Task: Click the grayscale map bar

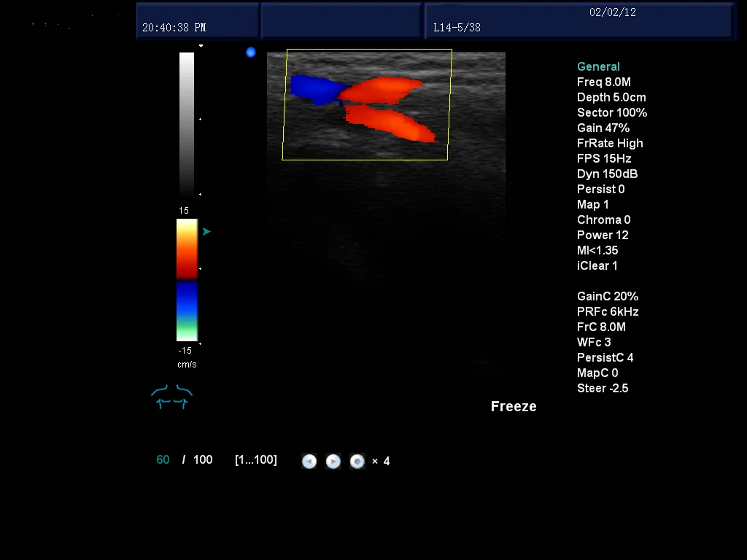Action: click(x=187, y=124)
